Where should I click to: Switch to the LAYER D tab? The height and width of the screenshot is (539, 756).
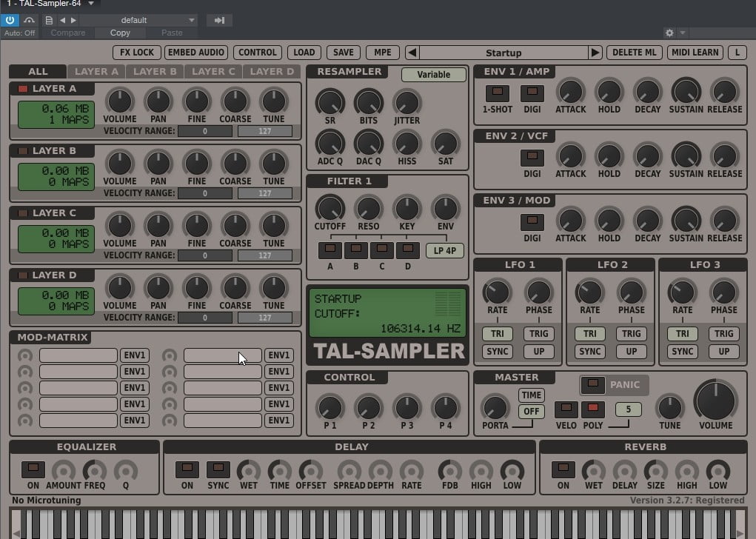click(272, 72)
